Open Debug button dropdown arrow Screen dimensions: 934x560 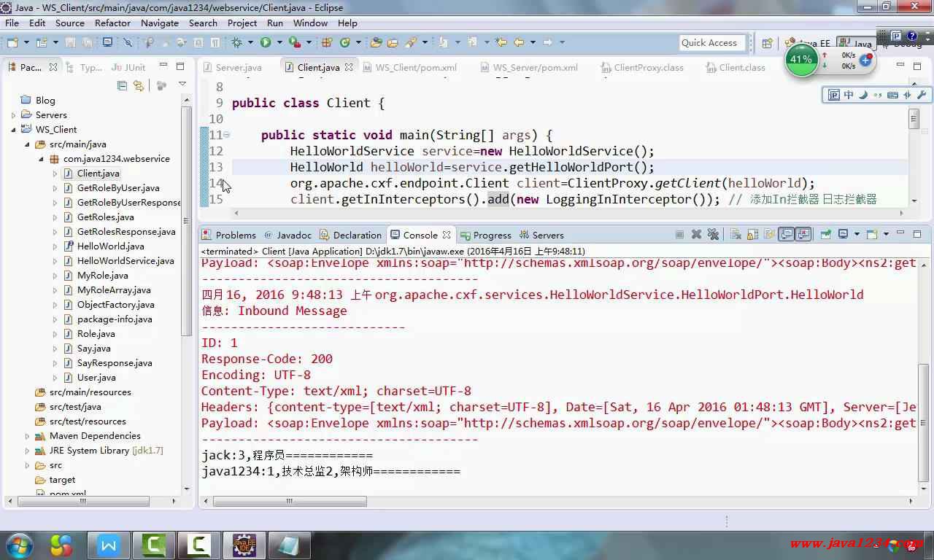[250, 42]
